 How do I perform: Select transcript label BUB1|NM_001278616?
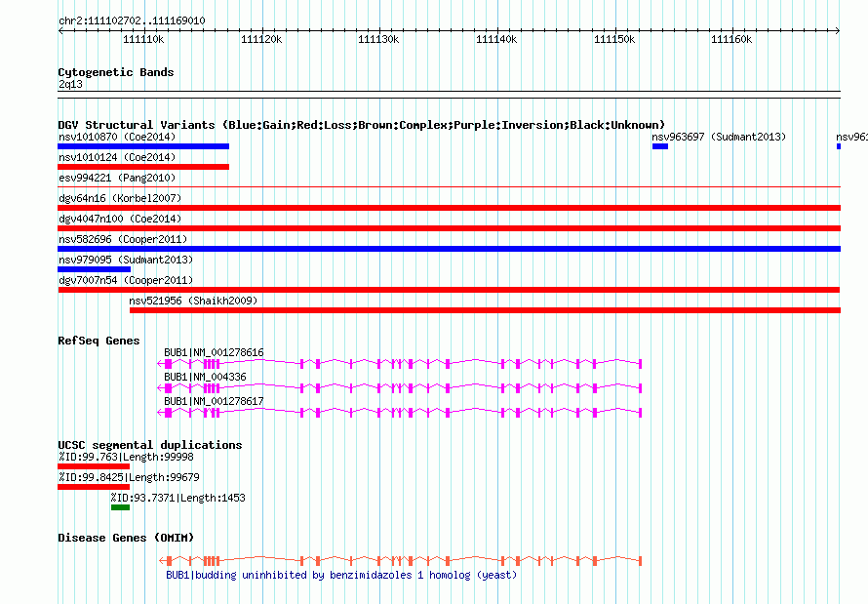tap(214, 352)
